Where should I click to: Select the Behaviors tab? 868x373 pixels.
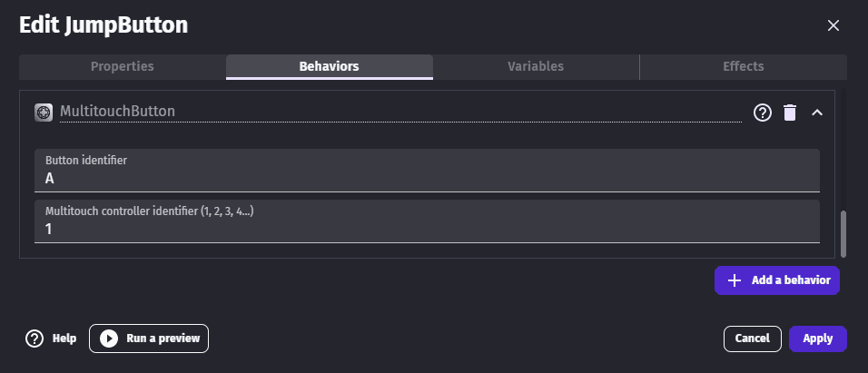(x=329, y=66)
